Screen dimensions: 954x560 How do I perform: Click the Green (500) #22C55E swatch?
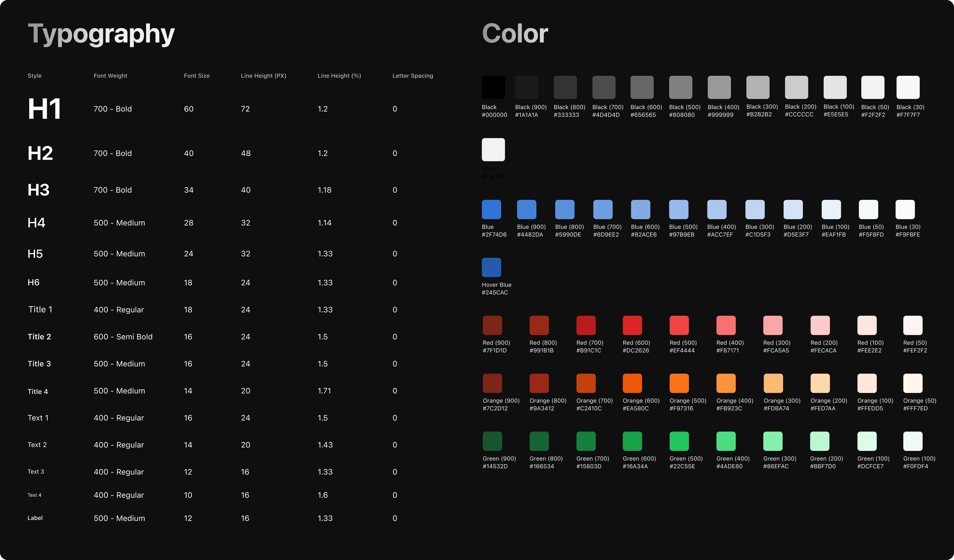(x=679, y=441)
